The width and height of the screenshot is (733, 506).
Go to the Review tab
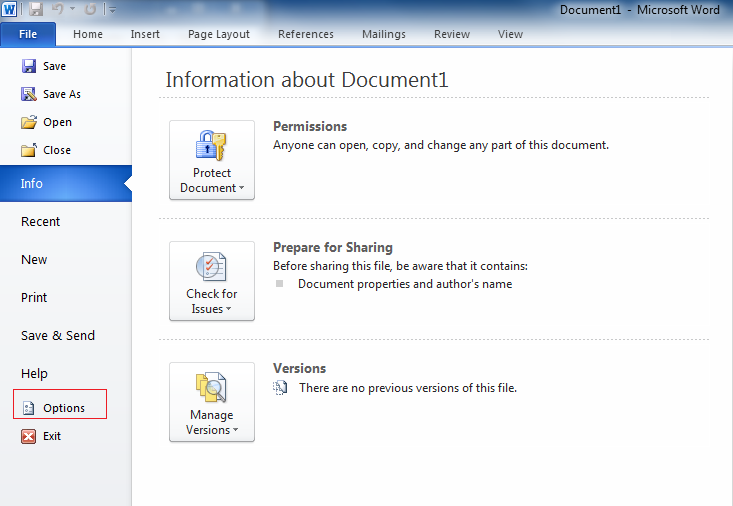452,34
